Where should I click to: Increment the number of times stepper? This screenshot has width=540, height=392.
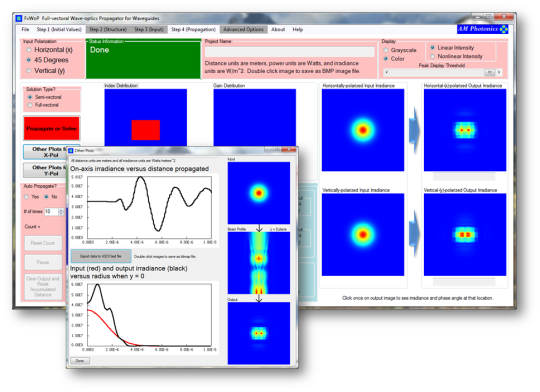point(61,210)
